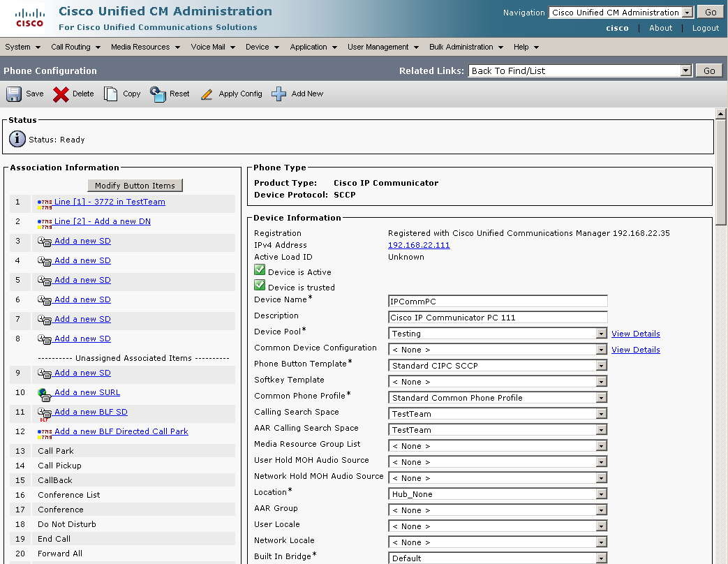Toggle the Device is Active checkbox

[260, 271]
